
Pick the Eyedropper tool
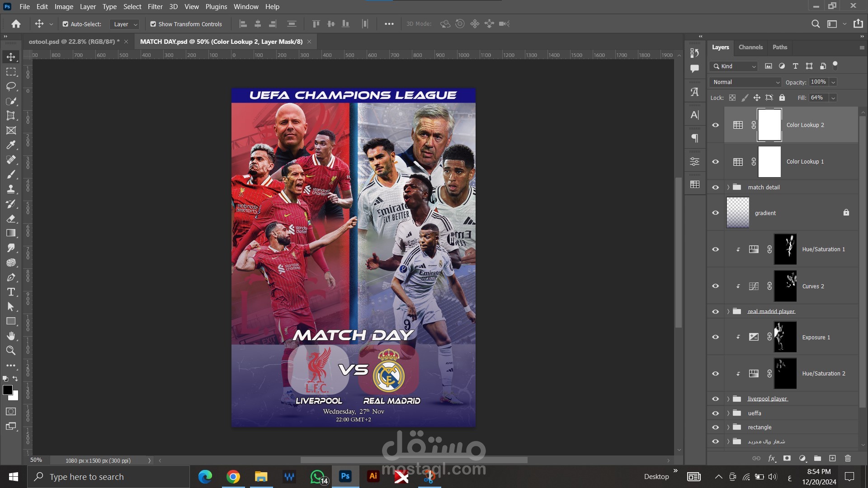(11, 145)
